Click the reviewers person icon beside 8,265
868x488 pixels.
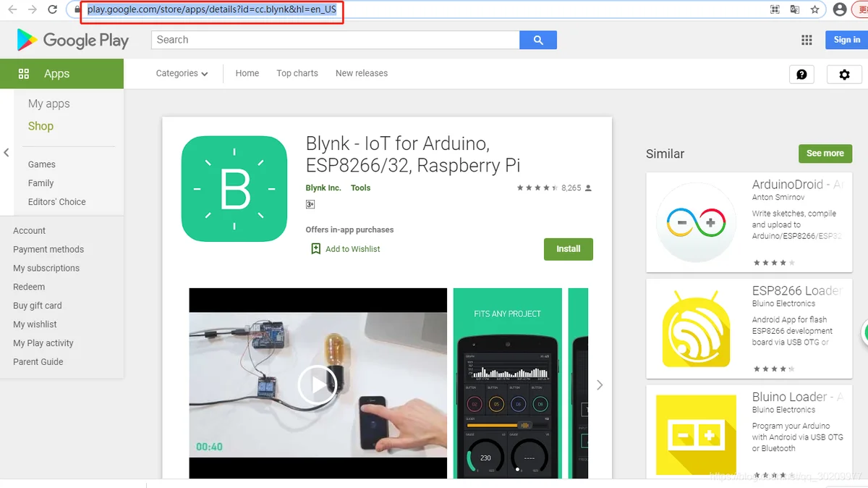(x=588, y=188)
